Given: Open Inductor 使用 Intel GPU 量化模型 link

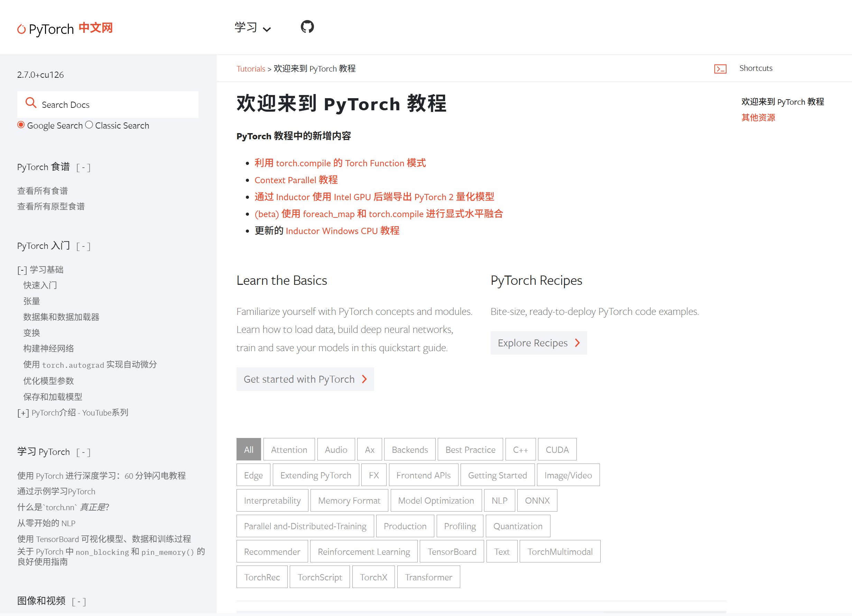Looking at the screenshot, I should click(374, 197).
